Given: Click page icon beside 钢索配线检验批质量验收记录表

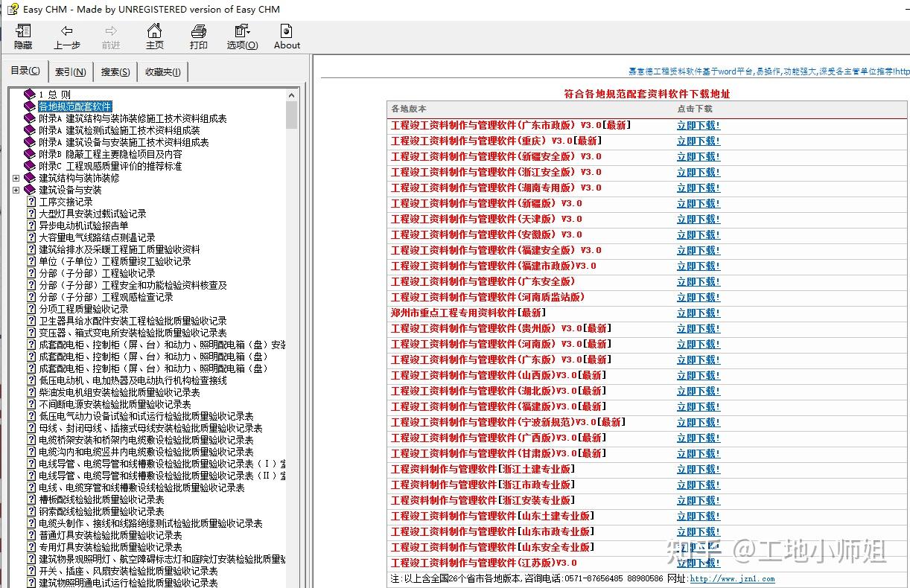Looking at the screenshot, I should (31, 511).
